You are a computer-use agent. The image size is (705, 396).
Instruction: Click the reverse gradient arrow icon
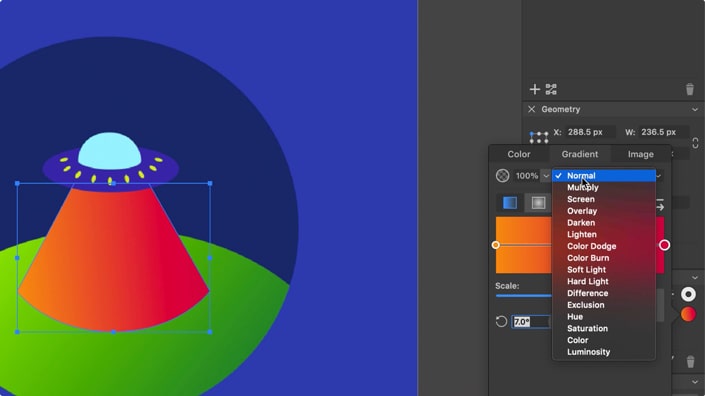[x=660, y=204]
